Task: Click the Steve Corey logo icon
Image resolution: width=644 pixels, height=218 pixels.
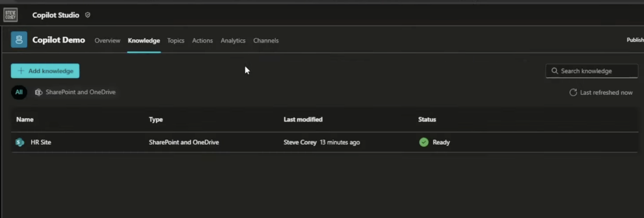Action: coord(10,15)
